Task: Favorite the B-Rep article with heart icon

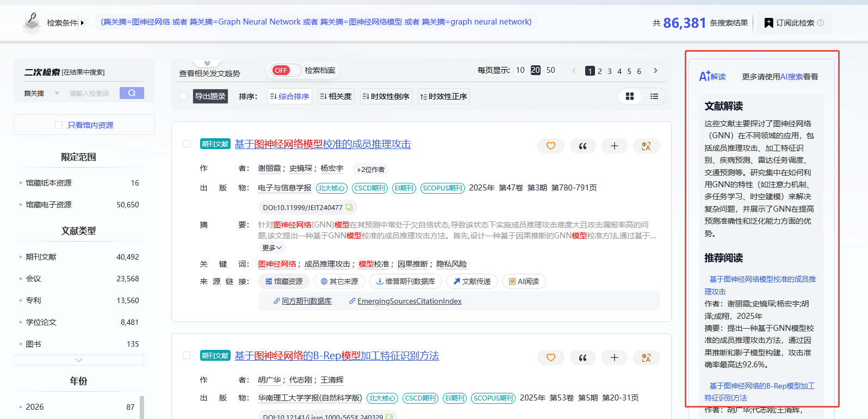Action: (550, 358)
